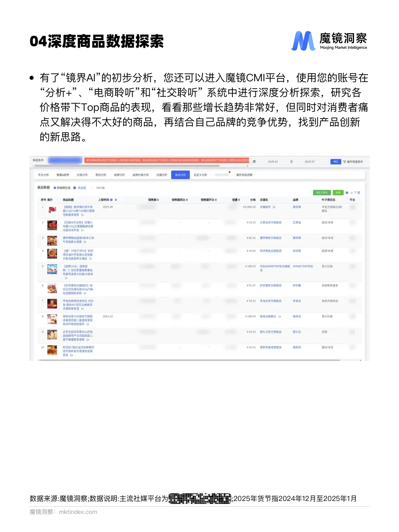This screenshot has height=532, width=399.
Task: Open the 店铺分析 tab
Action: click(161, 175)
